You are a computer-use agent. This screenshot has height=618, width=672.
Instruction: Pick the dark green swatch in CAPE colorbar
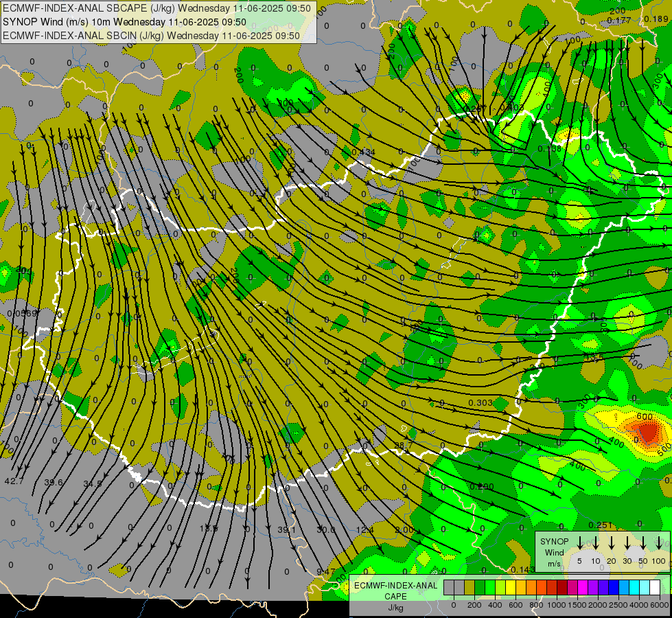480,588
